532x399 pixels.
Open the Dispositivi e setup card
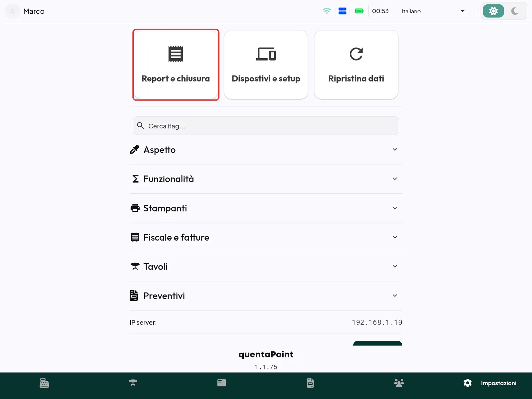click(266, 65)
